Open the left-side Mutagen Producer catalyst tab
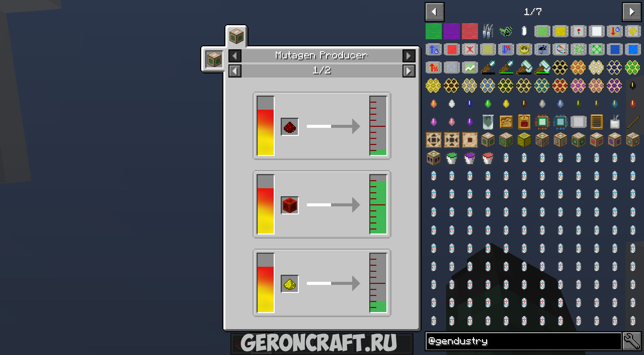The width and height of the screenshot is (644, 355). tap(214, 60)
